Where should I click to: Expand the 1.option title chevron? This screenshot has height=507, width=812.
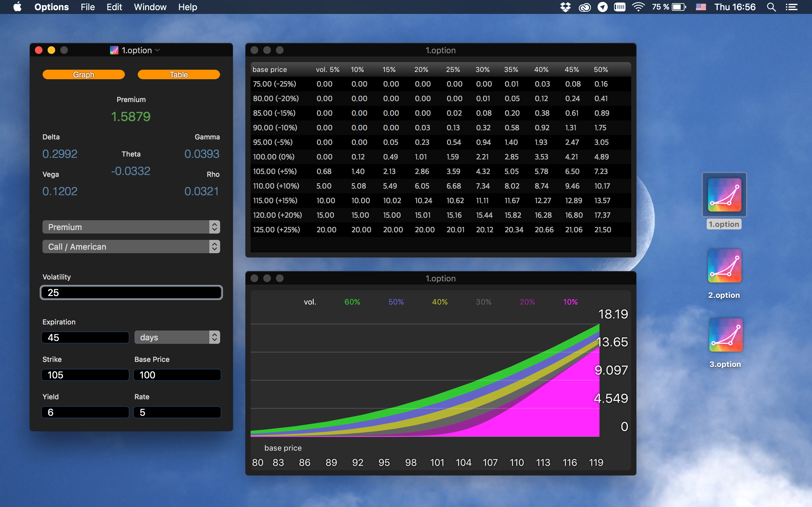[158, 50]
